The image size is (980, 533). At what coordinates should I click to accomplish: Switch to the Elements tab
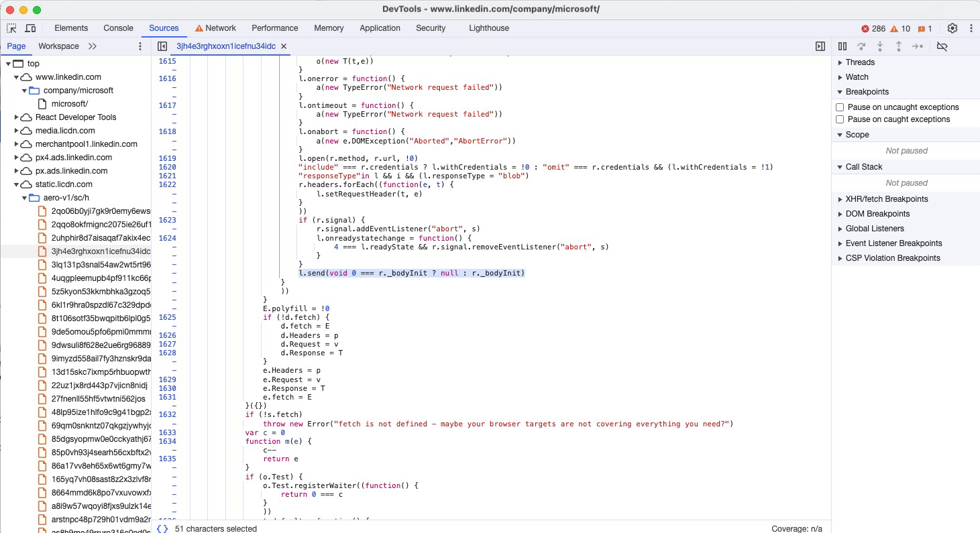click(71, 28)
